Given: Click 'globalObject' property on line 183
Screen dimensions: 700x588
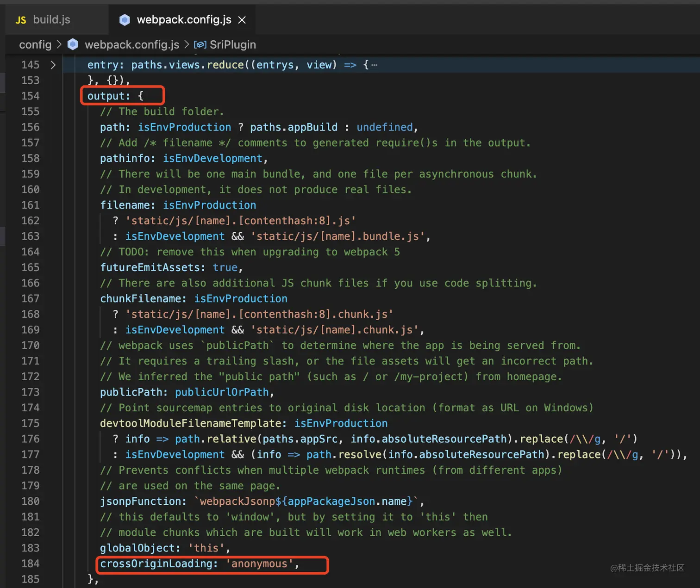Looking at the screenshot, I should [x=137, y=548].
